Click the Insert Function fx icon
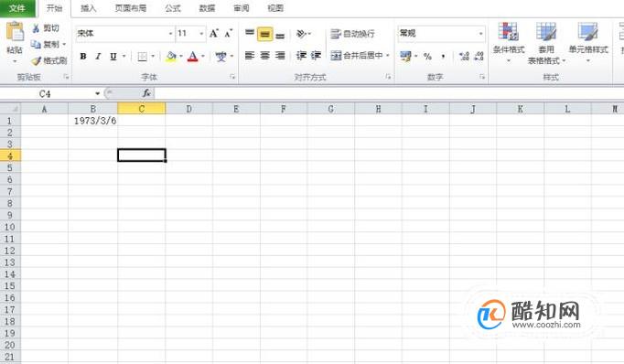The width and height of the screenshot is (624, 364). point(146,93)
